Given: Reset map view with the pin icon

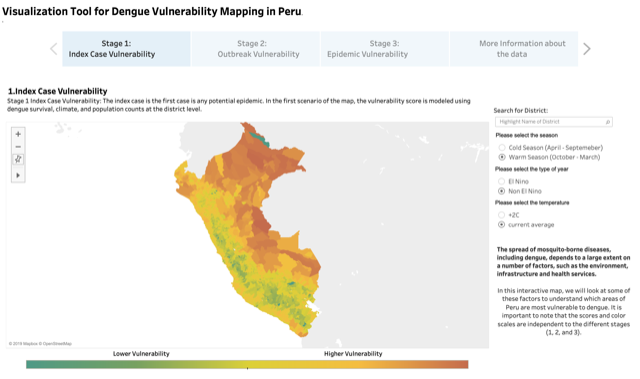Looking at the screenshot, I should click(18, 159).
